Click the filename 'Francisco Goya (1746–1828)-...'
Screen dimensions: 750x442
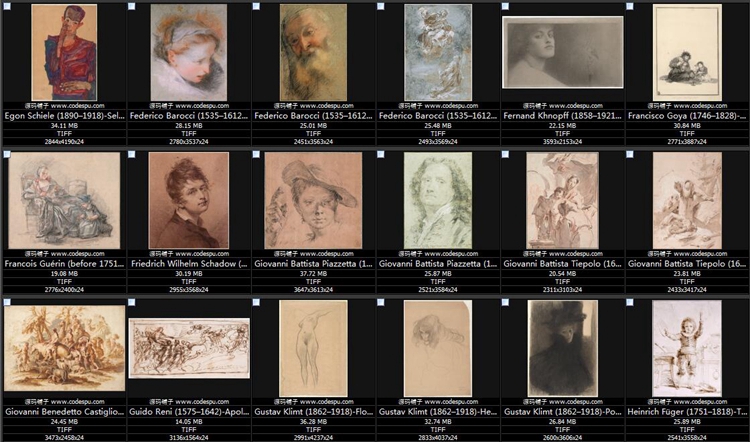(687, 116)
